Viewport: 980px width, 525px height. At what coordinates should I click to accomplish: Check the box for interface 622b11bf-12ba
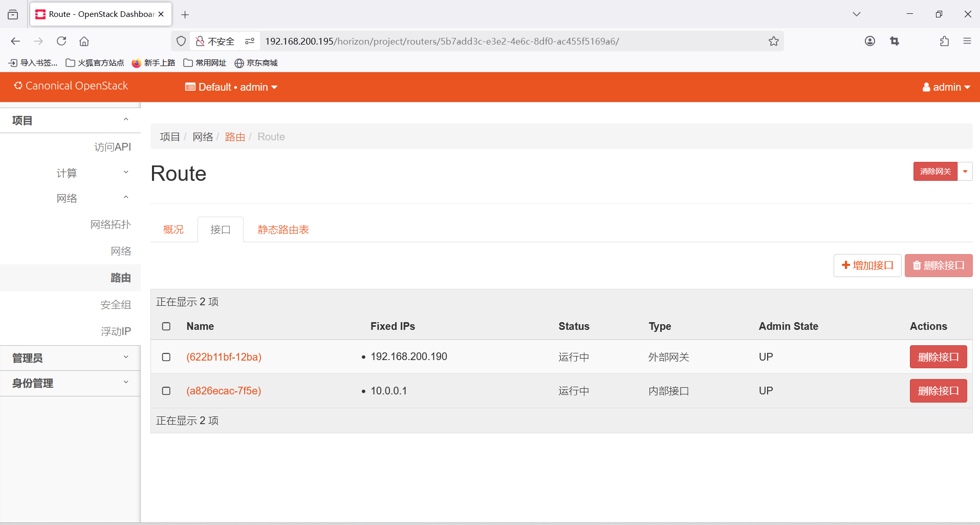(166, 357)
